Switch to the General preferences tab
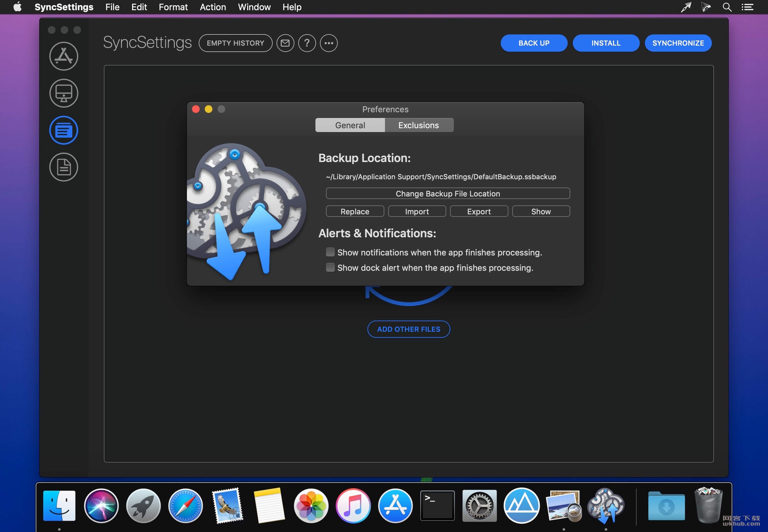This screenshot has width=768, height=532. click(x=350, y=125)
